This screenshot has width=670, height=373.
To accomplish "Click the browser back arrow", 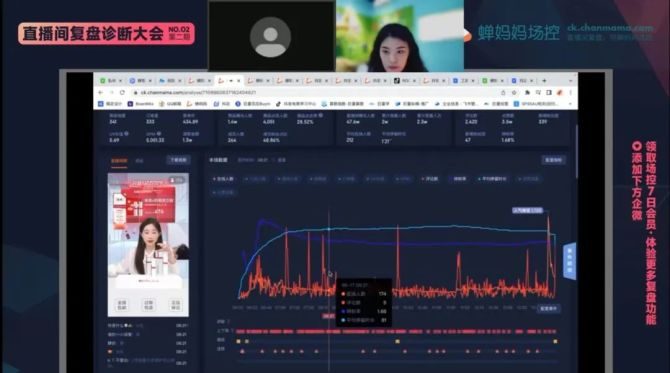I will point(101,92).
